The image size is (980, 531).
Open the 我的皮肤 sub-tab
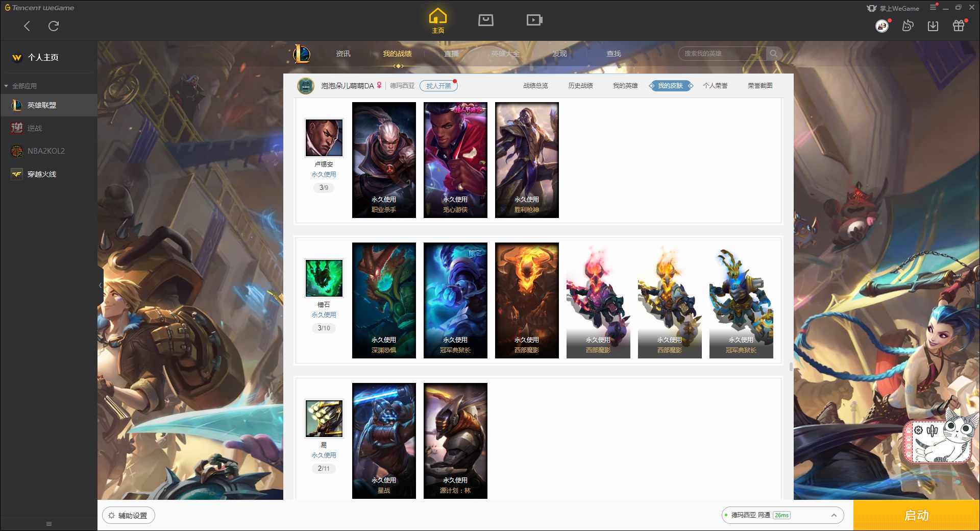tap(671, 86)
